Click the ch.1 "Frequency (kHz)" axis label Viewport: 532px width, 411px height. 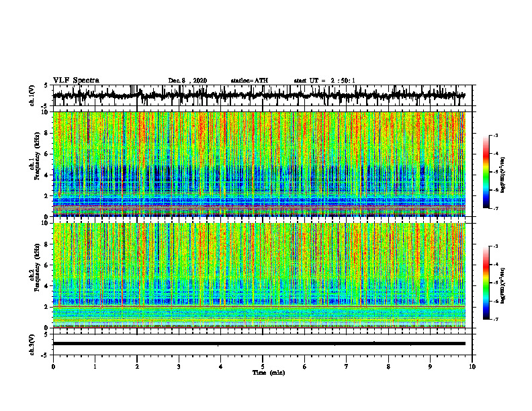(37, 156)
